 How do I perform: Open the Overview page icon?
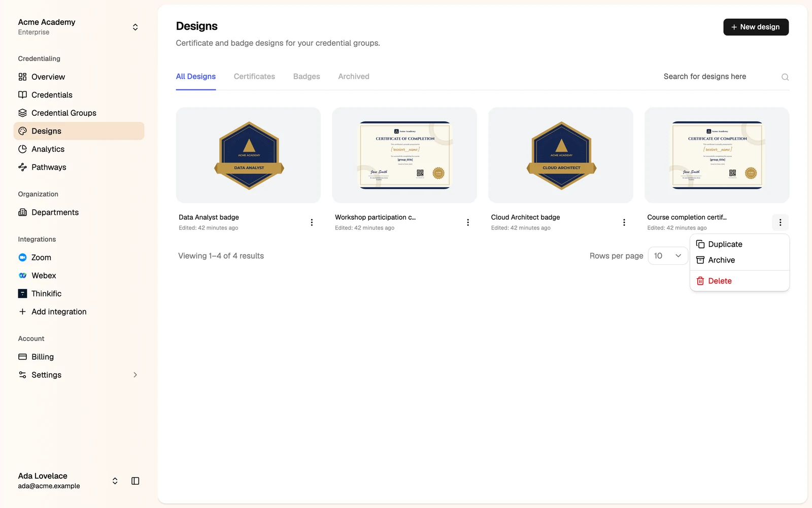pyautogui.click(x=22, y=77)
